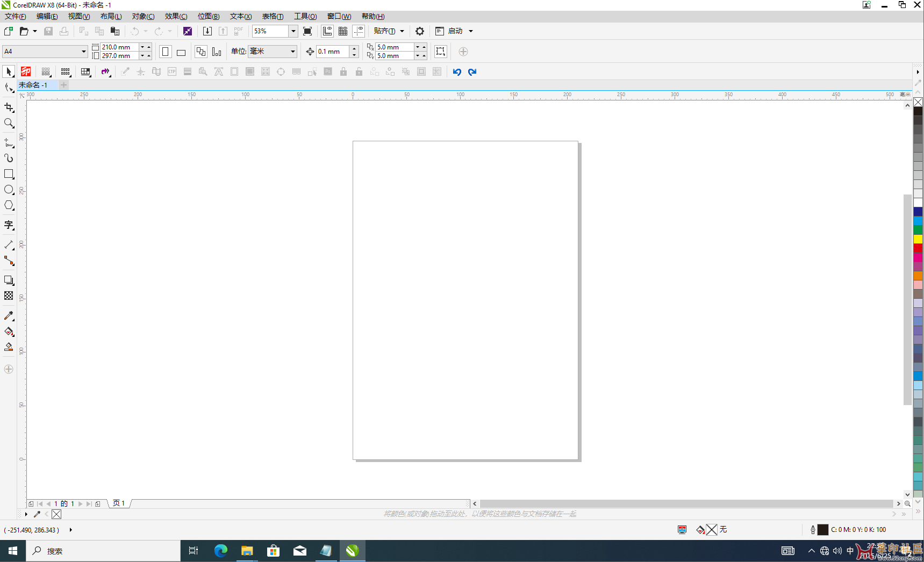Select the no-color X swatch in palette

918,102
